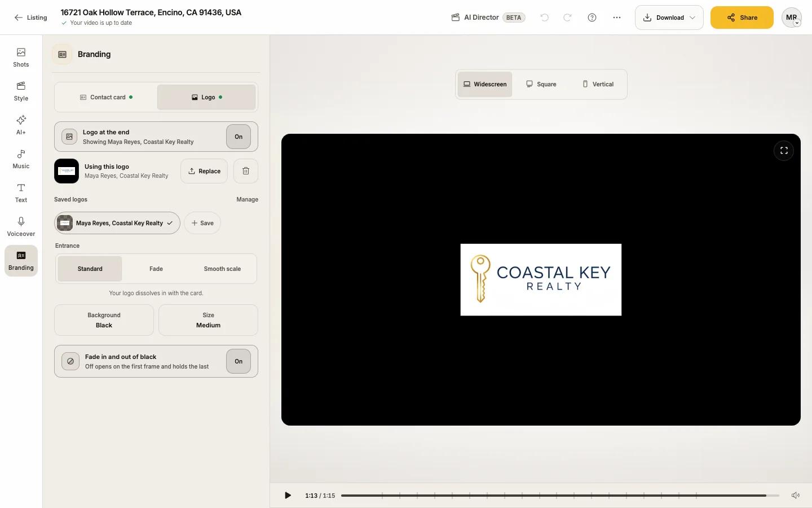Screen dimensions: 812x508
Task: Open the more options ellipsis menu
Action: [x=617, y=17]
